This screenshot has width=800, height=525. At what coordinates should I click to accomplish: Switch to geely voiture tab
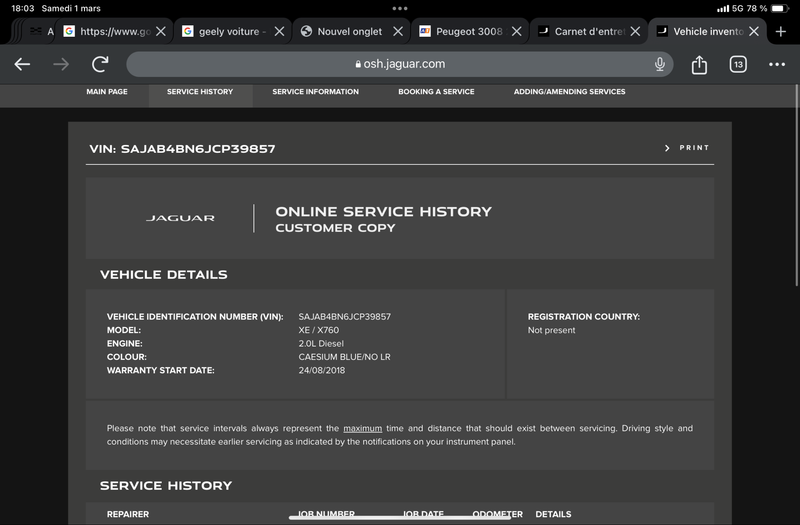pyautogui.click(x=232, y=32)
